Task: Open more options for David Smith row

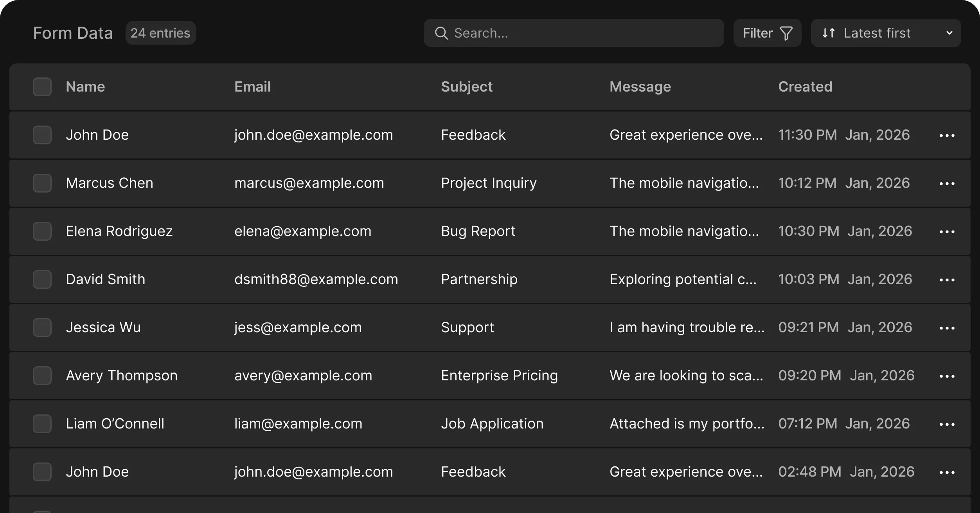Action: pyautogui.click(x=947, y=280)
